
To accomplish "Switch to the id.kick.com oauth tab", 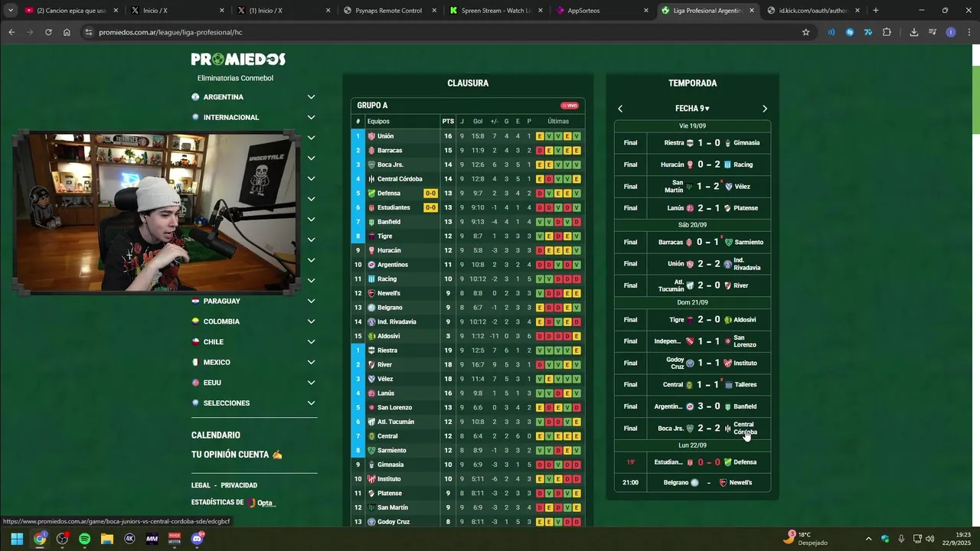I will tap(815, 11).
